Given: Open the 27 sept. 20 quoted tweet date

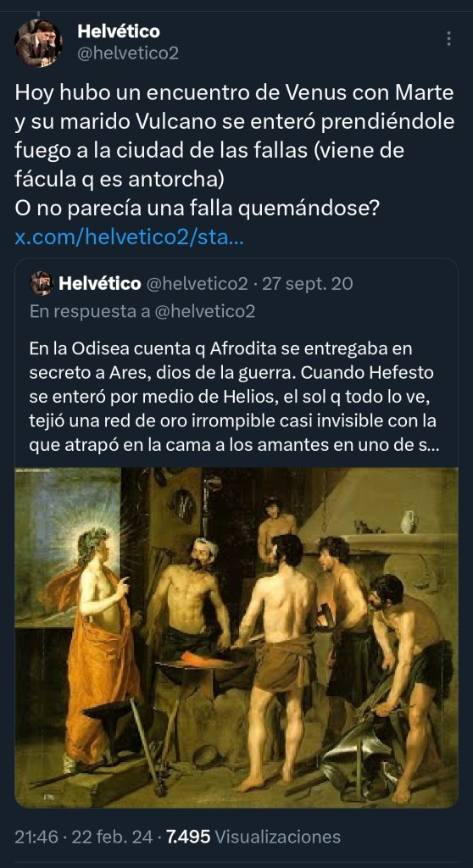Looking at the screenshot, I should click(306, 284).
